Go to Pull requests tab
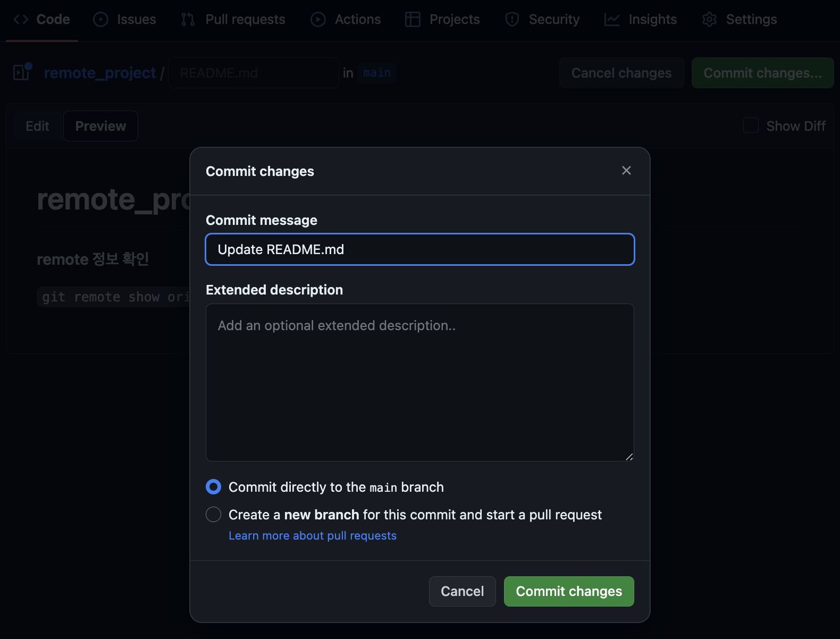 click(233, 20)
